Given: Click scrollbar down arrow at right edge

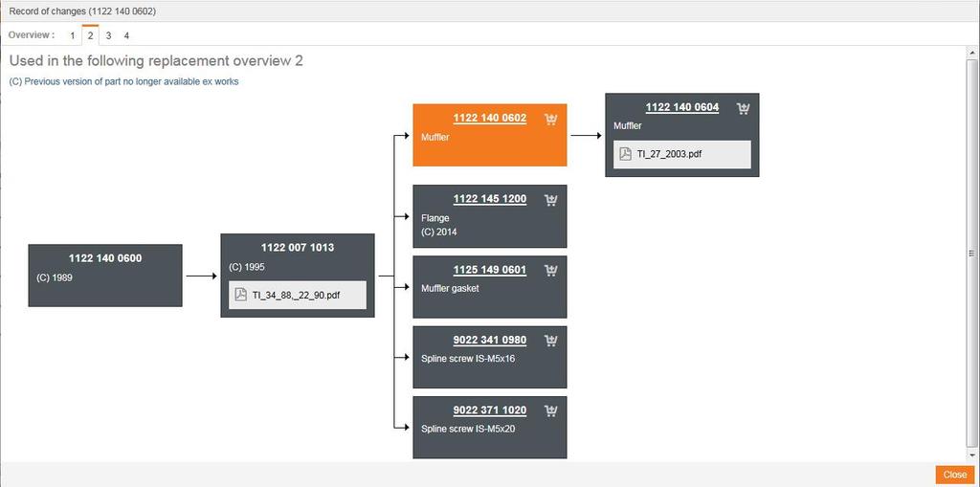Looking at the screenshot, I should (972, 456).
